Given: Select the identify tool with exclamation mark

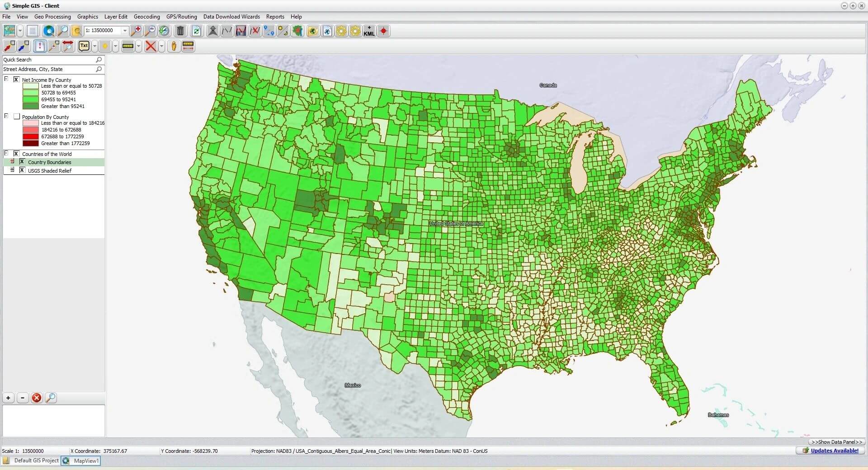Looking at the screenshot, I should click(x=40, y=46).
